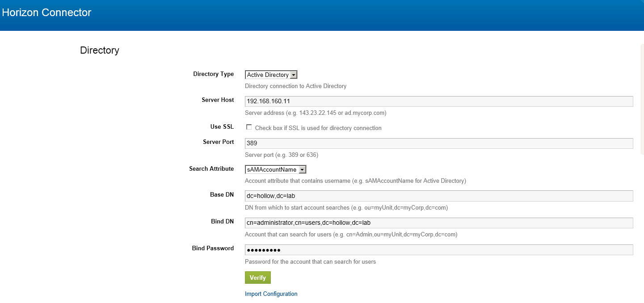Click the vertical scrollbar on the right edge
Screen dimensions: 644x303
[x=642, y=99]
